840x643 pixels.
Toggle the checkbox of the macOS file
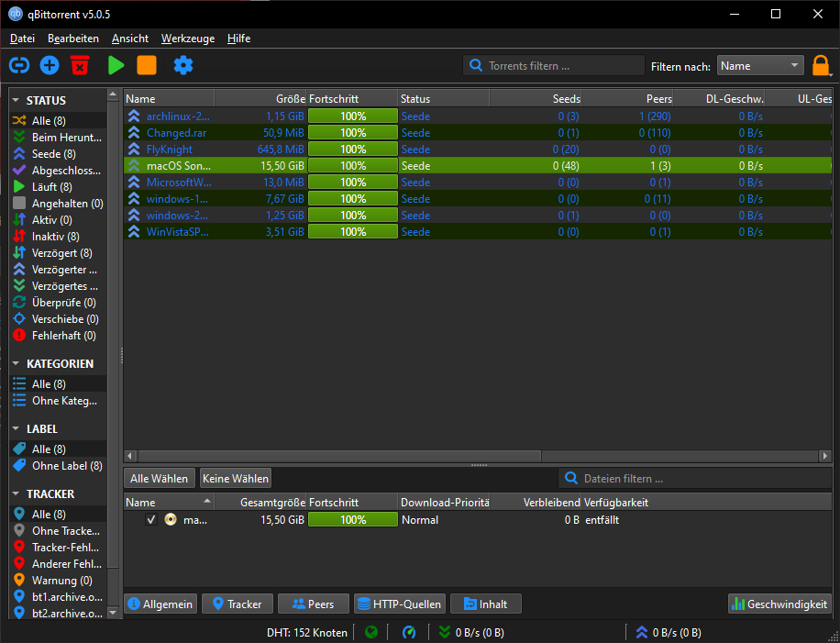coord(151,520)
